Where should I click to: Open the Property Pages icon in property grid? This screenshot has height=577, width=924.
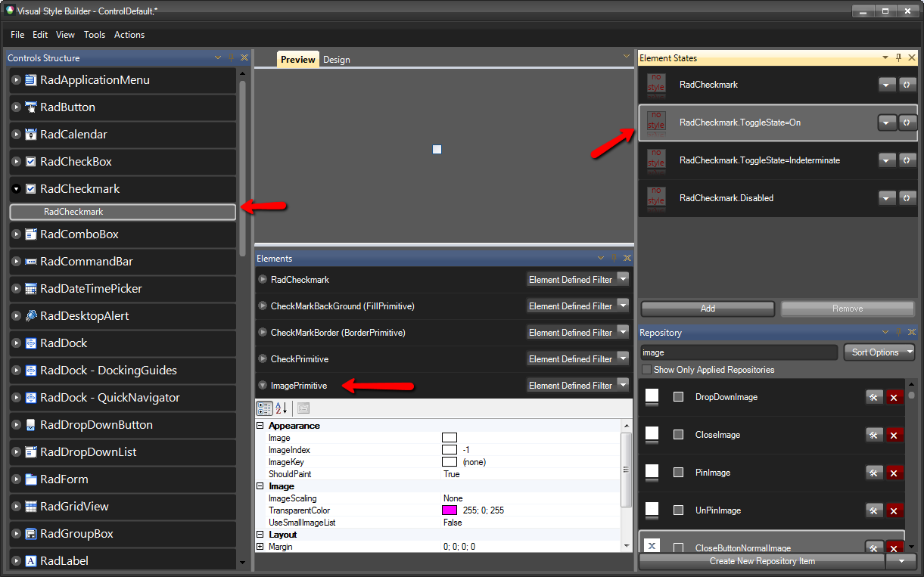[303, 408]
